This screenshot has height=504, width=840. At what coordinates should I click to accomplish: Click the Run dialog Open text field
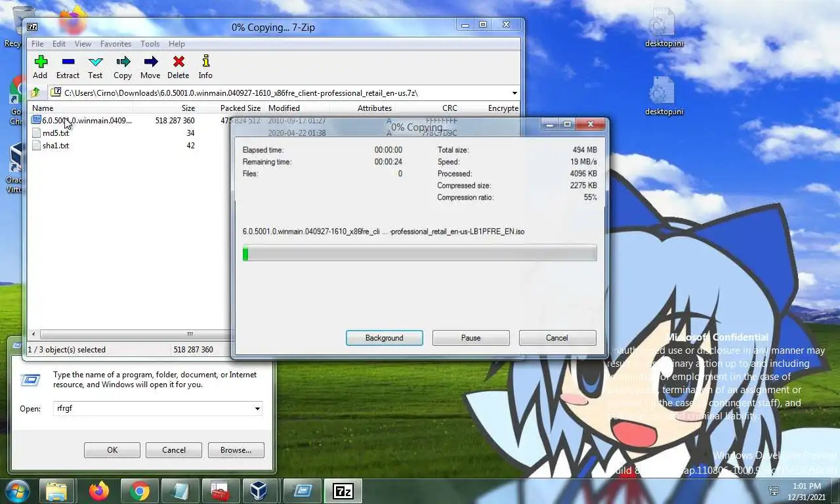(x=158, y=408)
